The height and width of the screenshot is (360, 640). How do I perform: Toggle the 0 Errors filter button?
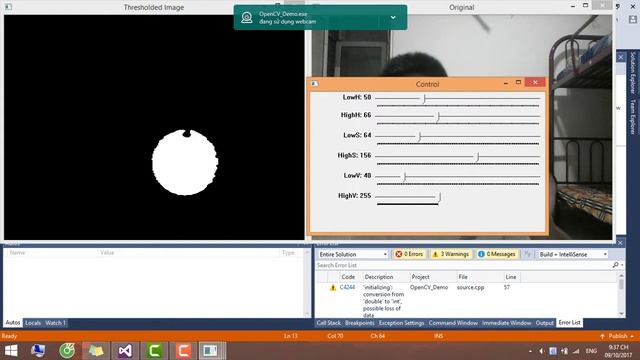click(x=409, y=254)
